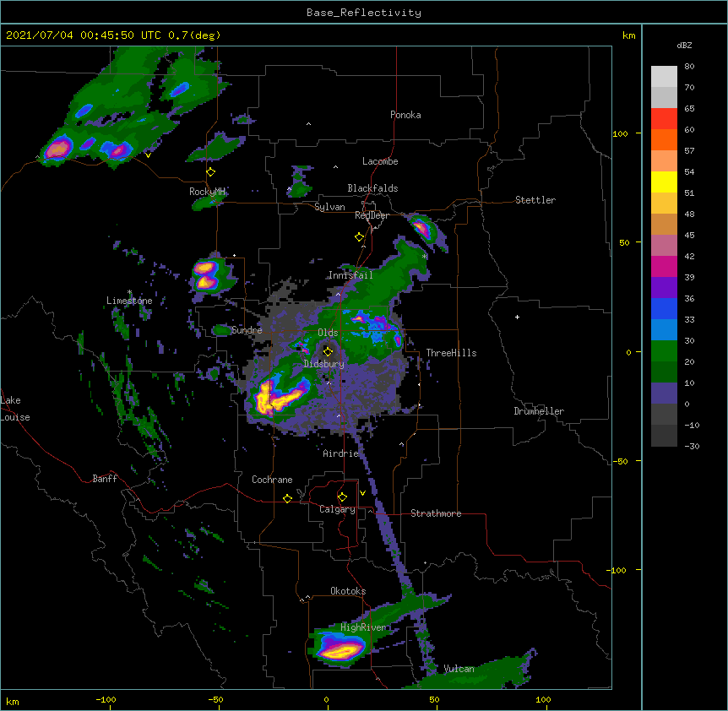Click the Sundre city label
This screenshot has width=728, height=711.
(x=247, y=330)
